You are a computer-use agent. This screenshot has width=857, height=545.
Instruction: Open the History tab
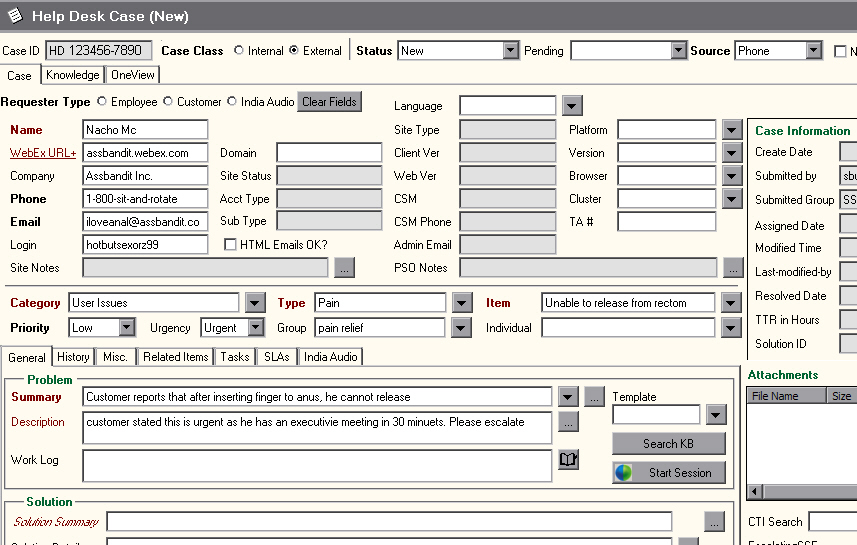pyautogui.click(x=73, y=357)
